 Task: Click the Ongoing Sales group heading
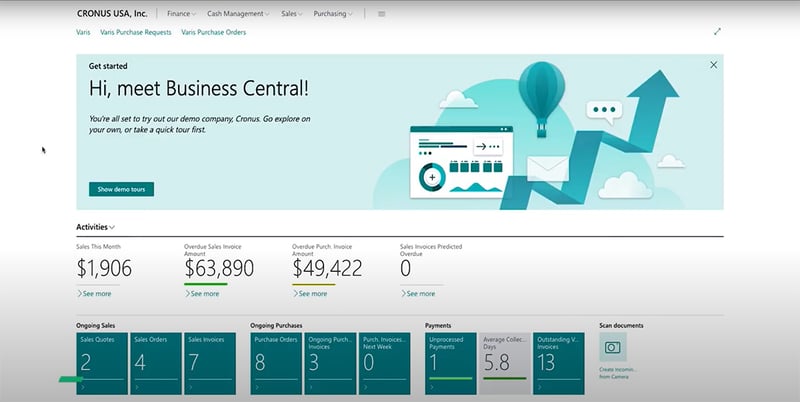pyautogui.click(x=95, y=325)
